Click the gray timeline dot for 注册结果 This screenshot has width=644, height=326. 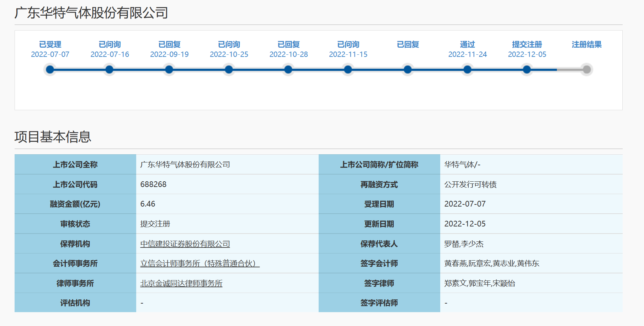pyautogui.click(x=587, y=70)
